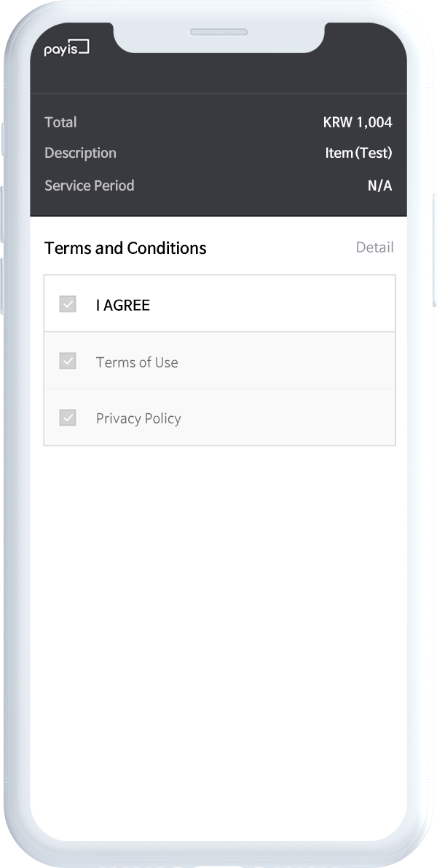Click the payis logo icon
Screen dimensions: 437x868
66,48
